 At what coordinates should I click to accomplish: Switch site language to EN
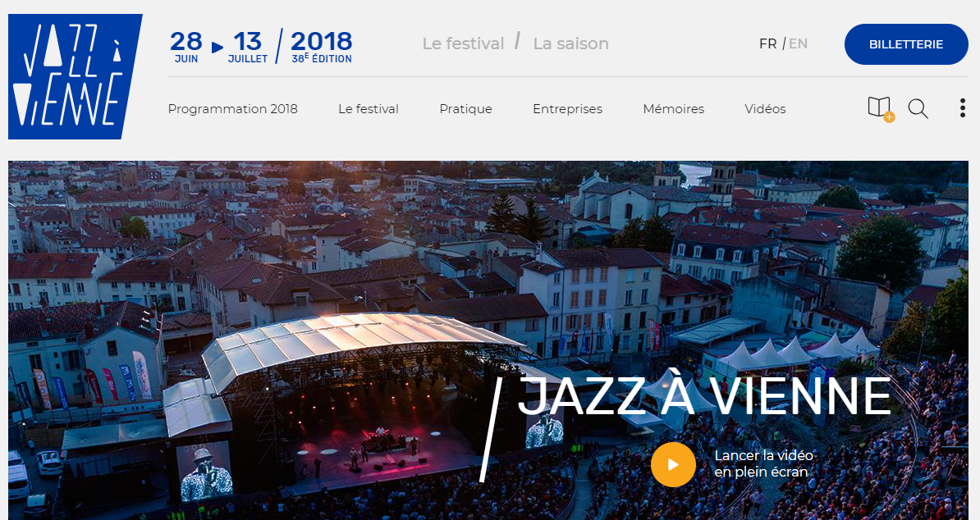798,43
